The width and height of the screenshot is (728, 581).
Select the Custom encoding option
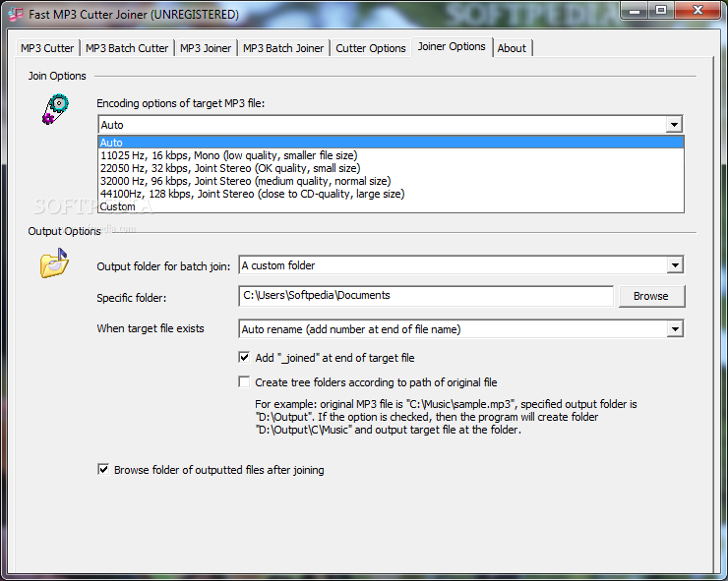pos(391,206)
